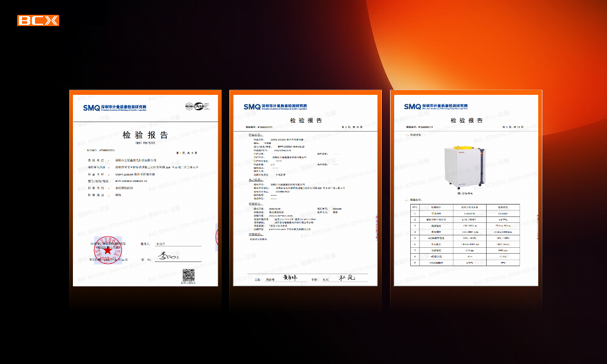Click the 检验报告 heading on second page
The image size is (607, 364).
[306, 120]
